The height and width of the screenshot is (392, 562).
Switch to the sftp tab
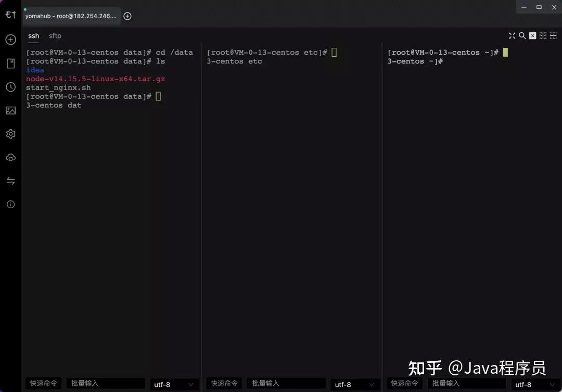click(55, 35)
